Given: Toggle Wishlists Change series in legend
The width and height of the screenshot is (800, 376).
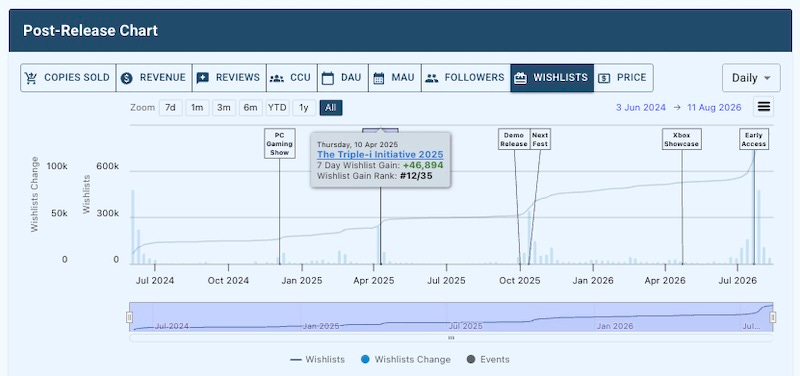Looking at the screenshot, I should [x=406, y=359].
